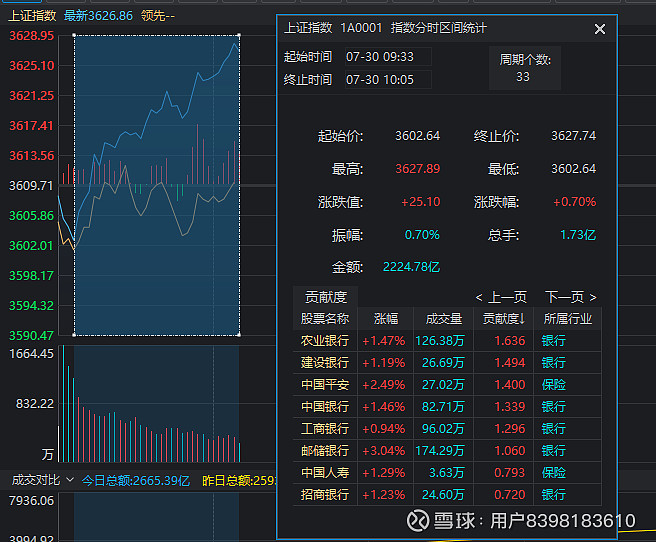
Task: Click the 周期个数 33 box
Action: (x=525, y=68)
